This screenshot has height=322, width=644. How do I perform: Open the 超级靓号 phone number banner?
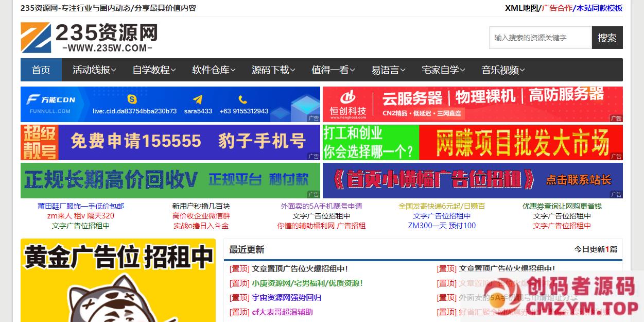(170, 142)
